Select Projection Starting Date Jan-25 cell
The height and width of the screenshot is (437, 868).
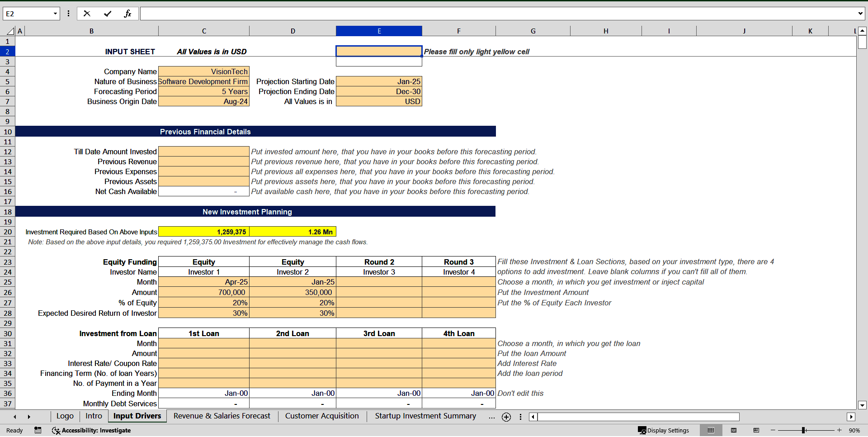379,81
